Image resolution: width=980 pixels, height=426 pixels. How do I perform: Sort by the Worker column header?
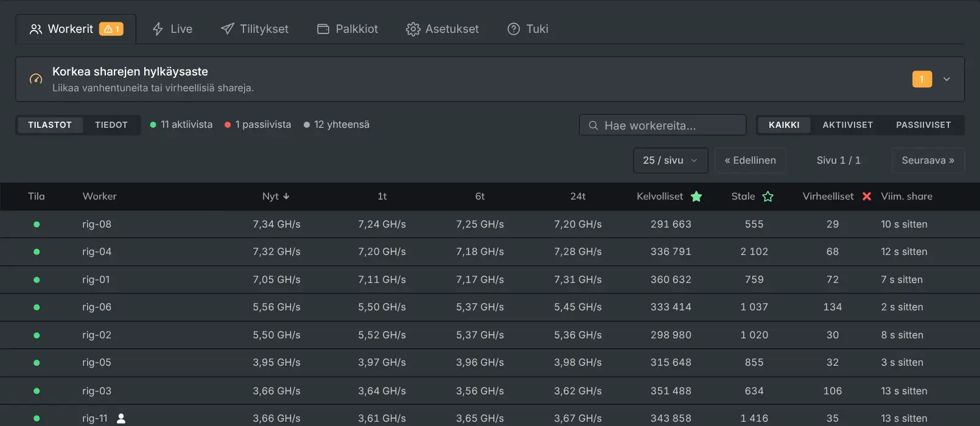[x=99, y=196]
